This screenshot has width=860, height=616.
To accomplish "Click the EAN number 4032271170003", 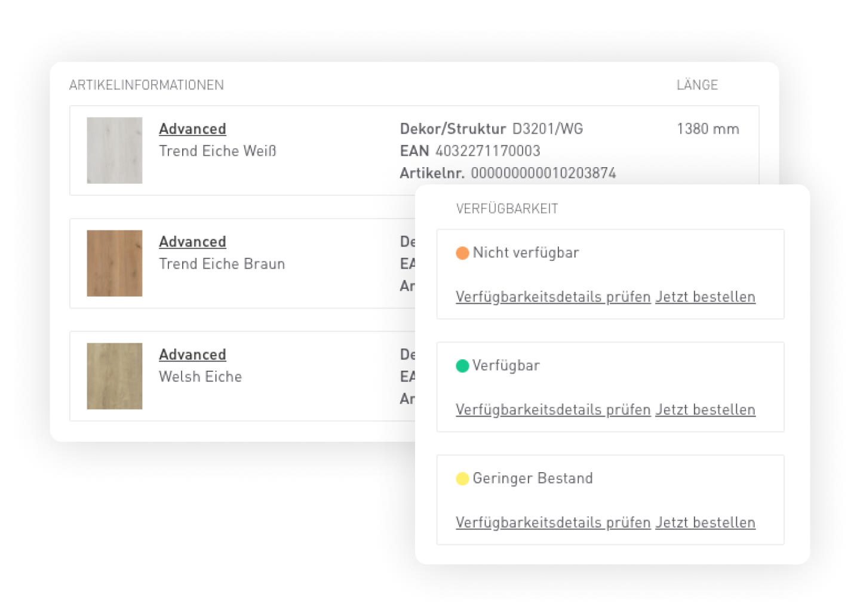I will click(x=488, y=151).
